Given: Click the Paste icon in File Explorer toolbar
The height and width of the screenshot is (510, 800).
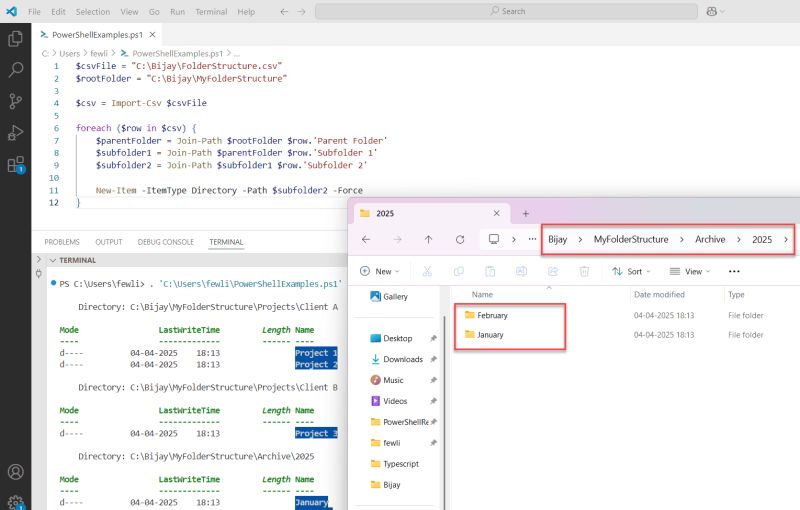Looking at the screenshot, I should coord(490,271).
